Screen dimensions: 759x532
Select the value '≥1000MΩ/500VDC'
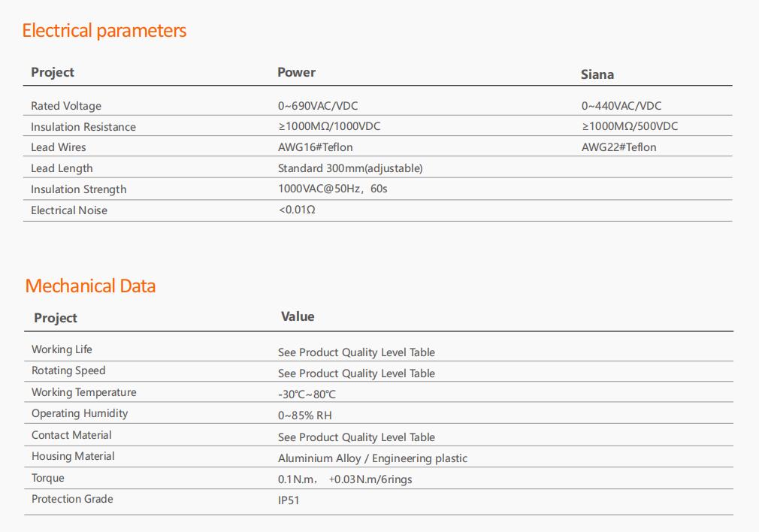pos(630,126)
